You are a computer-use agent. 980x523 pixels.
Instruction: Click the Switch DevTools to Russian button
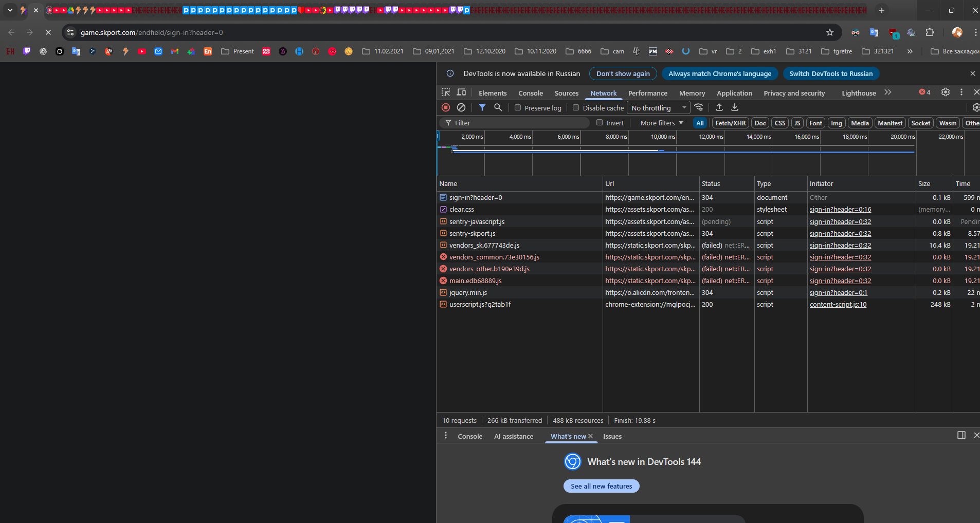tap(830, 74)
